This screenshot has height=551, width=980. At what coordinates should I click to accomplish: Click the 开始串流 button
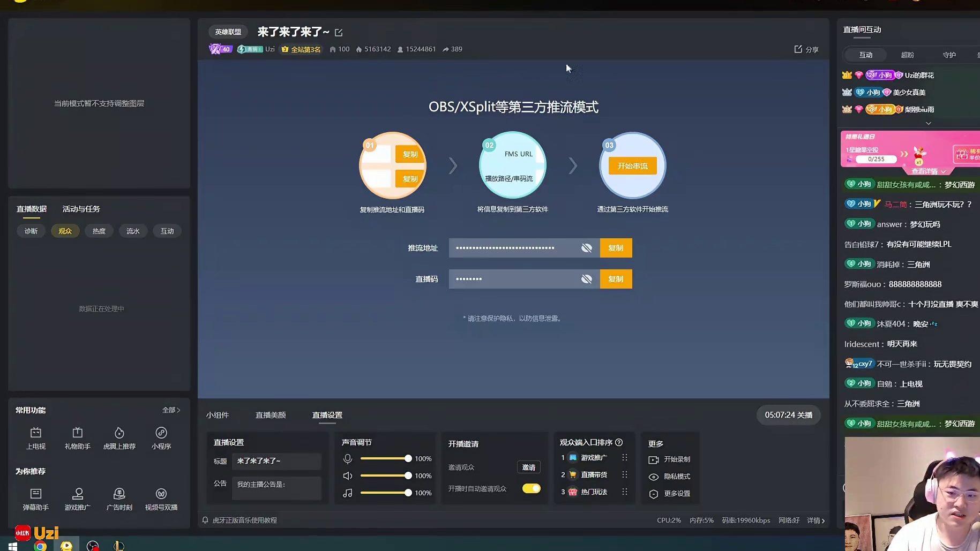632,166
